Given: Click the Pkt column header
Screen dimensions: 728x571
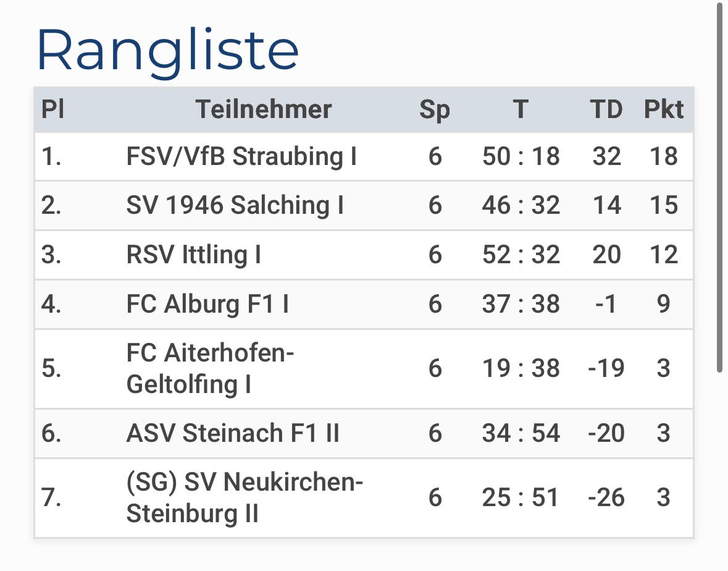Looking at the screenshot, I should point(663,109).
